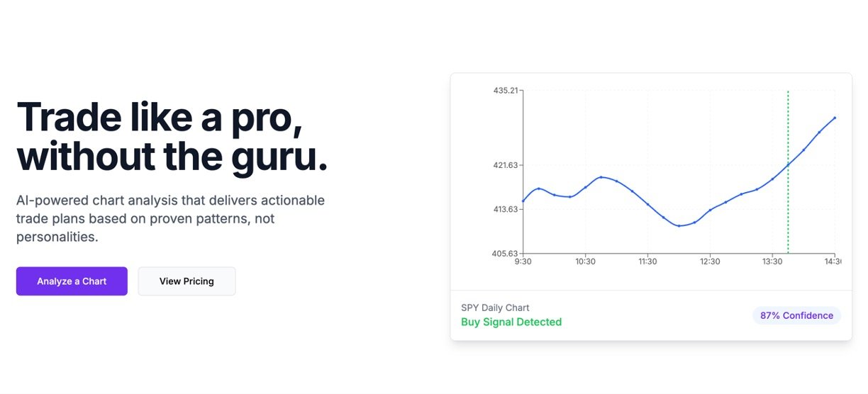Click the 421.63 y-axis label
The width and height of the screenshot is (868, 394).
[505, 165]
